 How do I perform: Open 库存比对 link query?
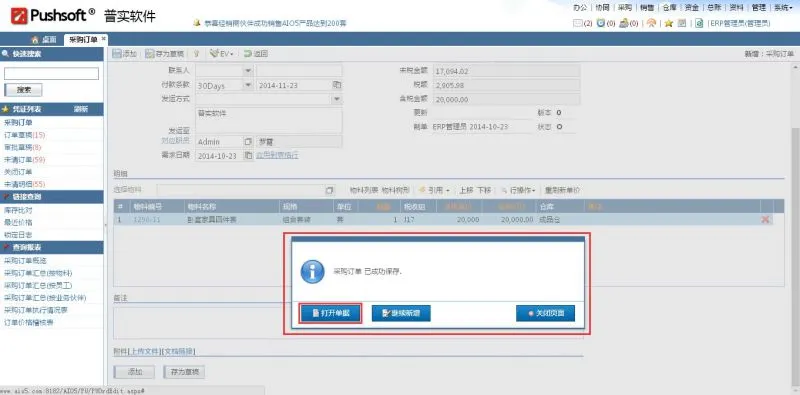(x=18, y=210)
